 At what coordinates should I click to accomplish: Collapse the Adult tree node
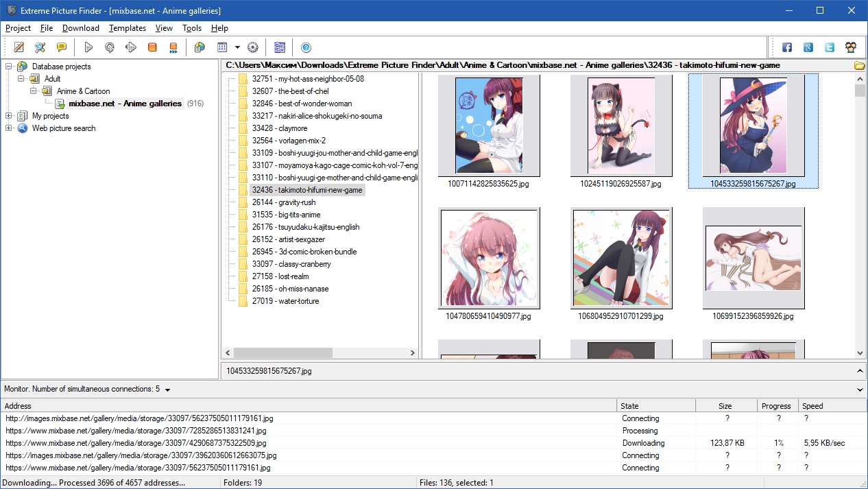(21, 79)
